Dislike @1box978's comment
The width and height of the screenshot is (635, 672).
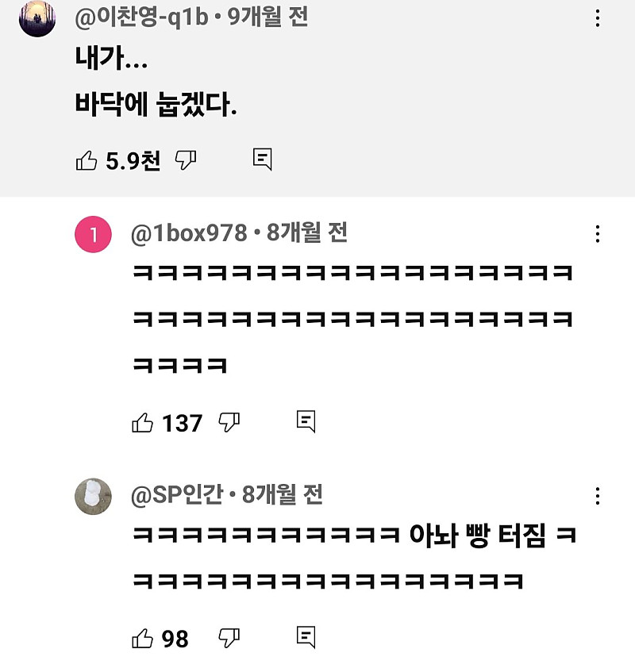pyautogui.click(x=230, y=424)
